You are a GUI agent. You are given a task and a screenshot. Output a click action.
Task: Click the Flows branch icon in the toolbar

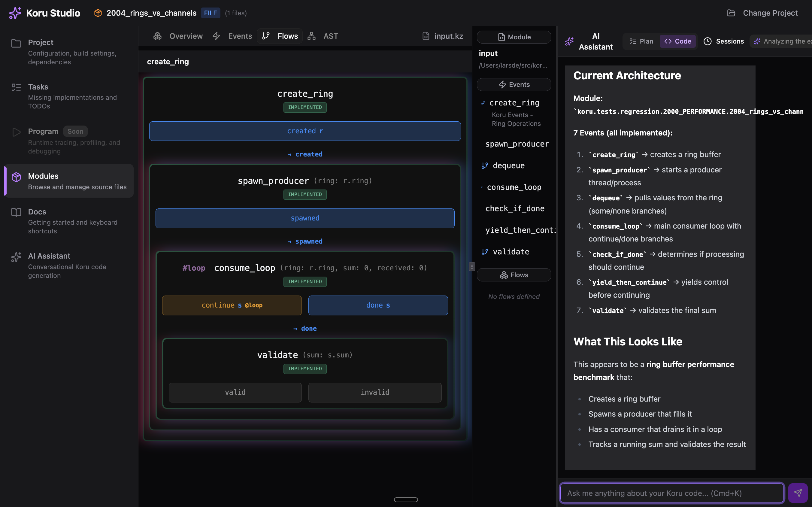pyautogui.click(x=266, y=36)
